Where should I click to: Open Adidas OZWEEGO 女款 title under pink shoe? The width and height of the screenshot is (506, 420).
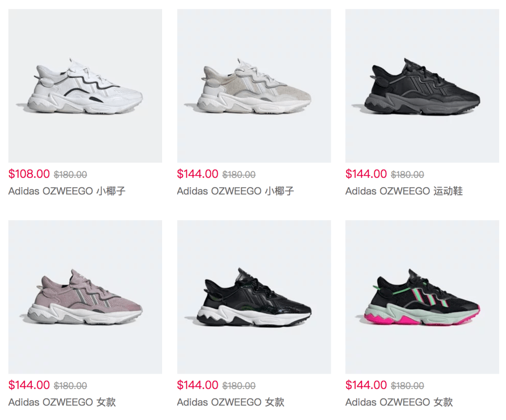62,402
